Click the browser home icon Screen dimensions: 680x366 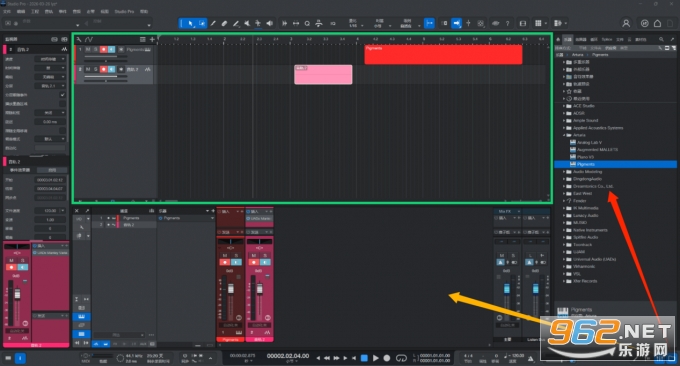(x=559, y=39)
